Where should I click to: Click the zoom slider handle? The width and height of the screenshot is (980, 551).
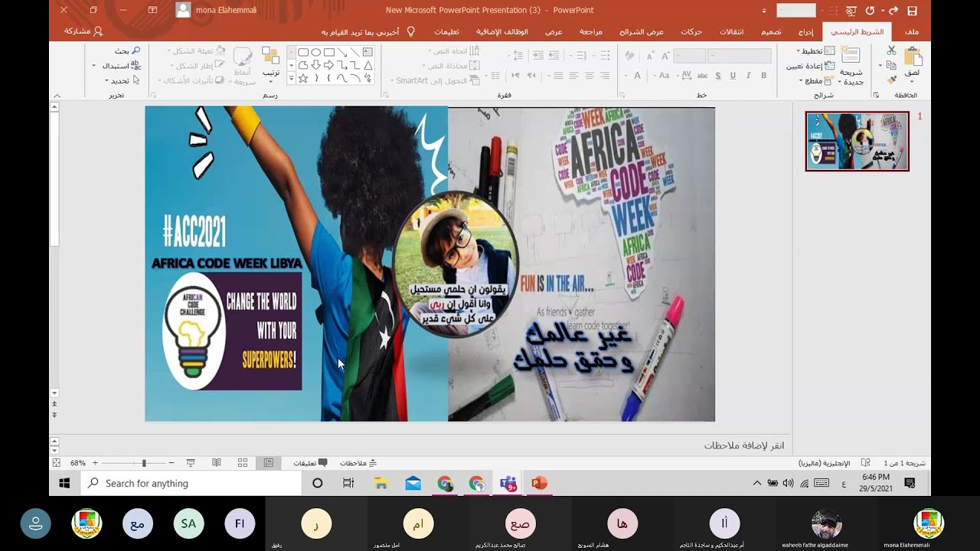144,462
